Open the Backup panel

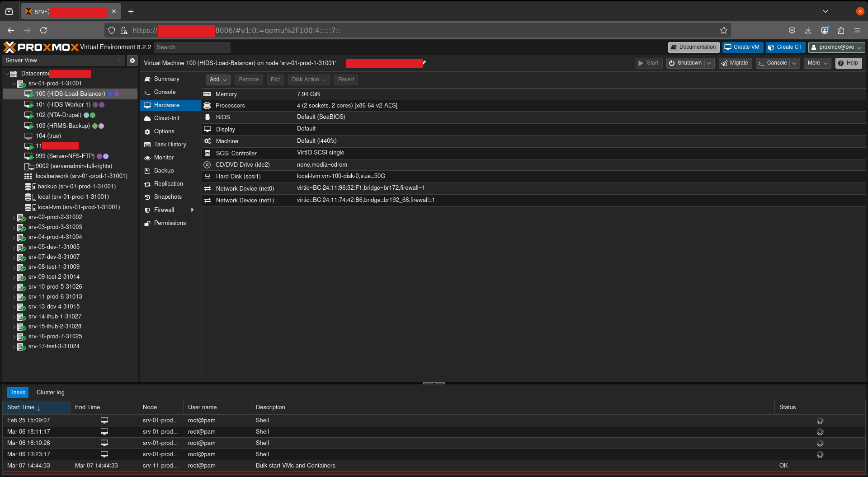click(170, 171)
